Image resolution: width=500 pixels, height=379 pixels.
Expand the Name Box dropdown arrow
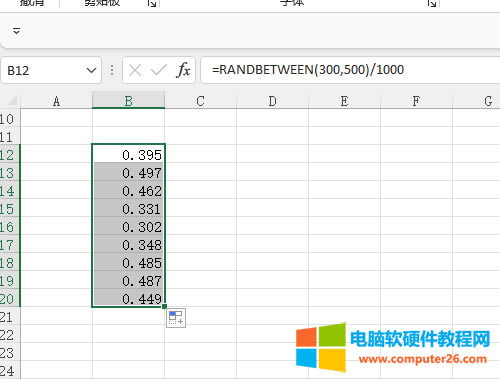[91, 70]
